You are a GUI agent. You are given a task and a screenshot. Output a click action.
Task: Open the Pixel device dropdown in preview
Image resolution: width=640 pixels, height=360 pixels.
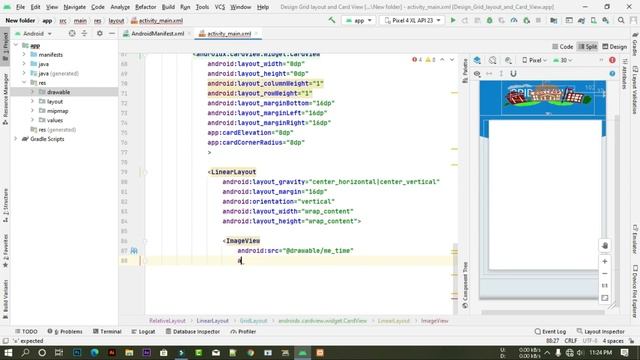534,60
